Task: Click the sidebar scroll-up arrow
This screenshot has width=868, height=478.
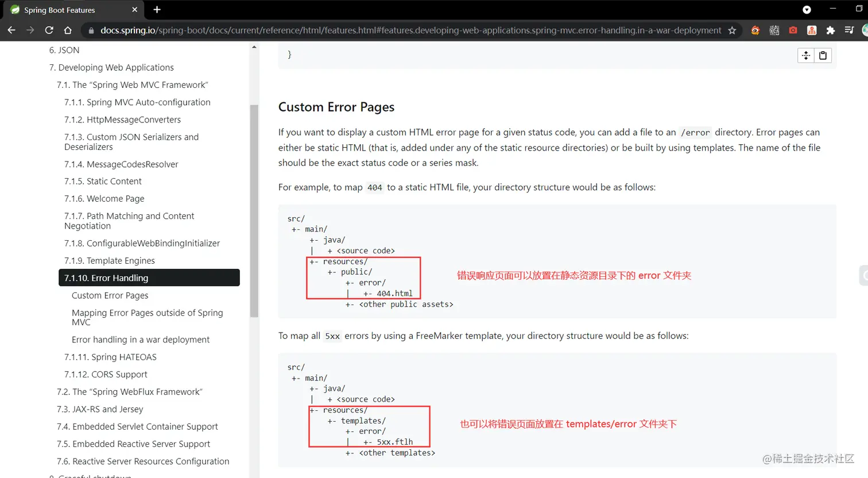Action: coord(254,47)
